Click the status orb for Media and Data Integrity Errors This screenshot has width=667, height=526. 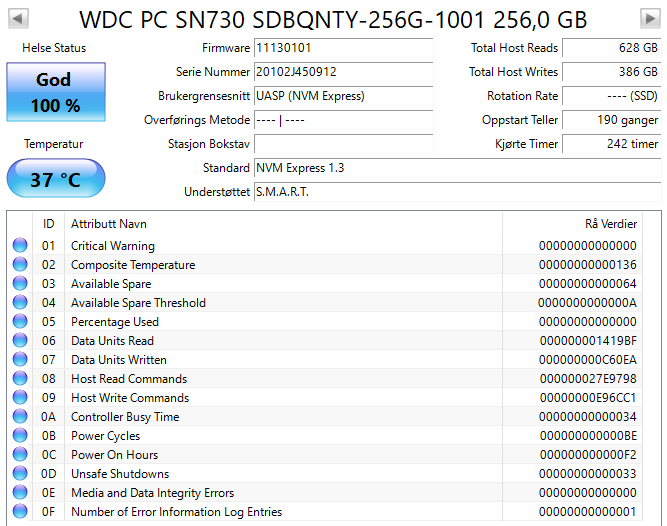click(20, 492)
